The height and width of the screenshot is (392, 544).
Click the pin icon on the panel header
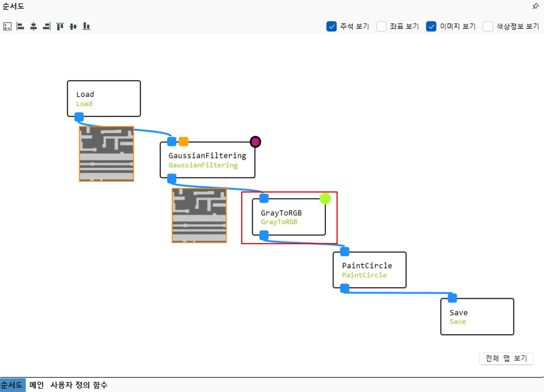click(x=535, y=6)
